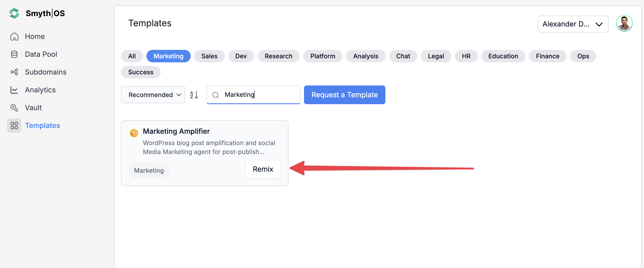Click the Templates grid icon
The width and height of the screenshot is (644, 268).
coord(14,126)
